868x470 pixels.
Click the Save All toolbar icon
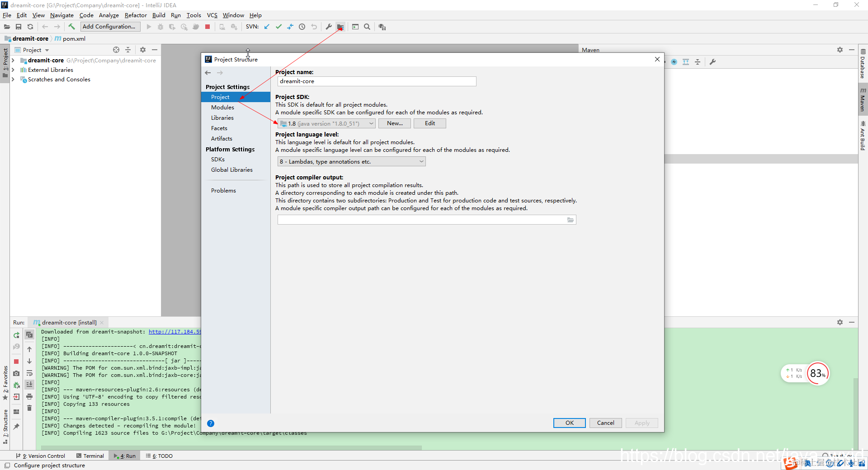pos(19,27)
